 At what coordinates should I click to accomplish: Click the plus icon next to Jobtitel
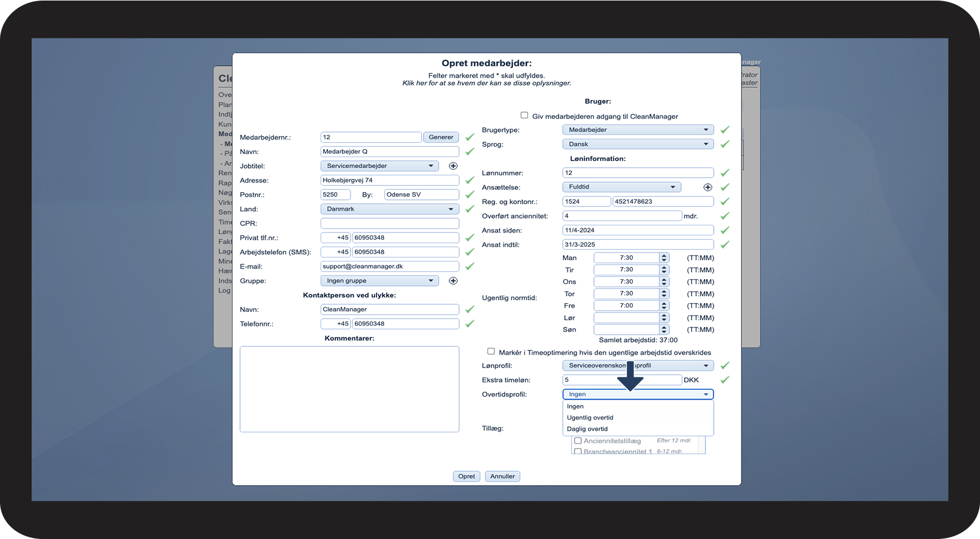(453, 166)
